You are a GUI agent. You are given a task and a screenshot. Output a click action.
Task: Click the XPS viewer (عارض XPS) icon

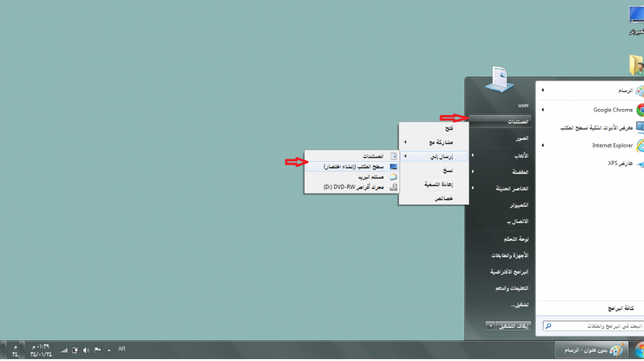pos(639,164)
